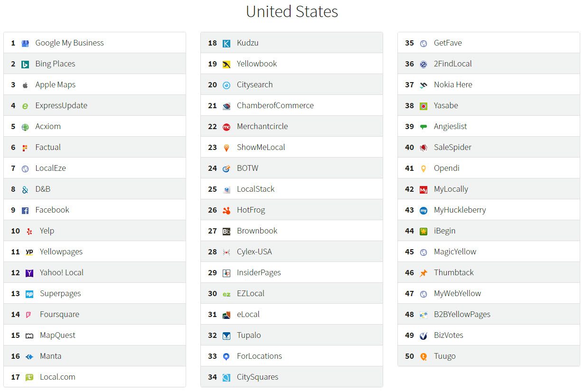This screenshot has height=392, width=584.
Task: Click the Yelp burst icon
Action: point(29,231)
